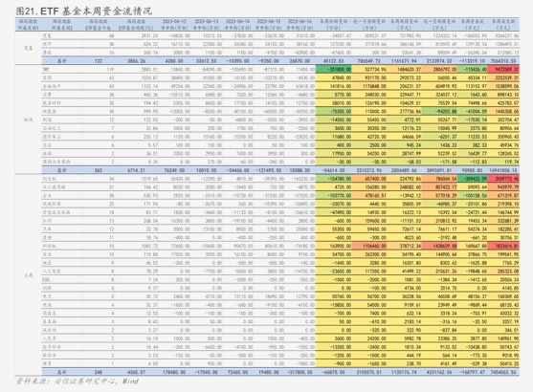
Task: Click the red cell 9472589.37
Action: tap(503, 69)
